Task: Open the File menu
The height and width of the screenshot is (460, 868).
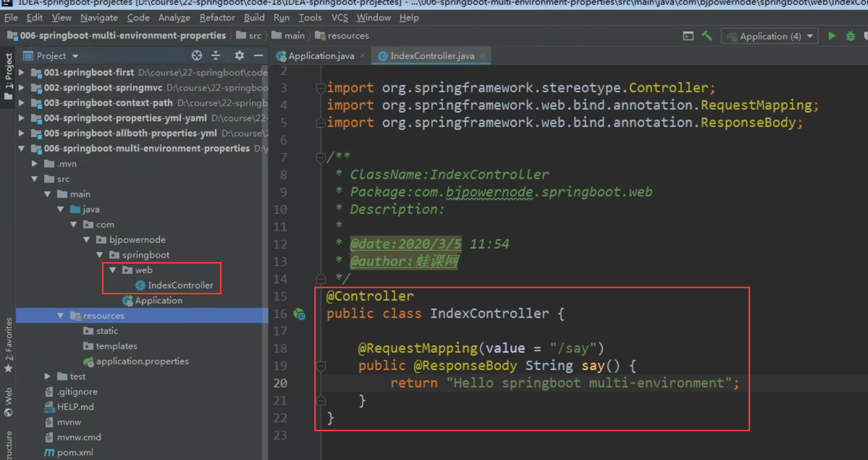Action: (x=11, y=17)
